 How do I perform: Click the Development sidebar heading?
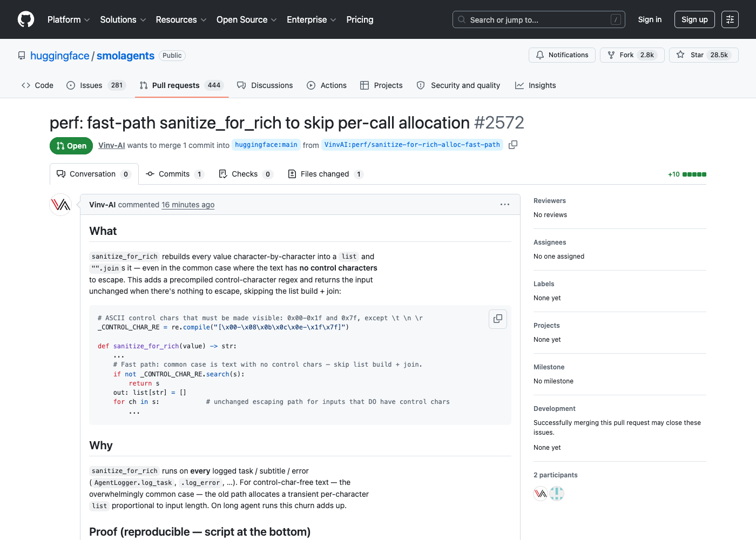[x=555, y=409]
